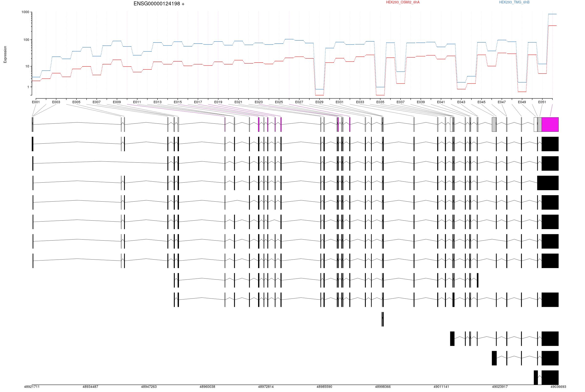Select exon label E007
585x392 pixels.
pyautogui.click(x=97, y=102)
